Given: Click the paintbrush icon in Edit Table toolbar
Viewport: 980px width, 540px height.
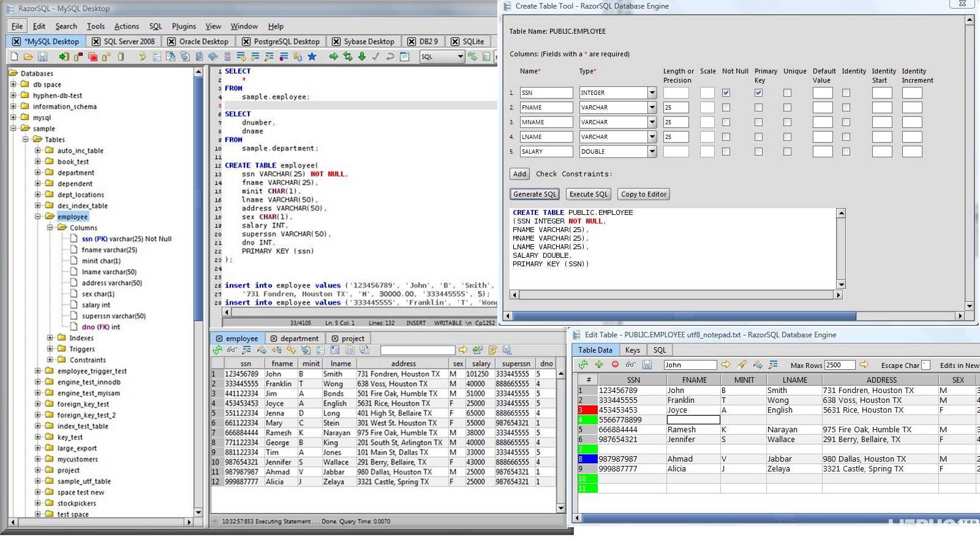Looking at the screenshot, I should coord(742,364).
